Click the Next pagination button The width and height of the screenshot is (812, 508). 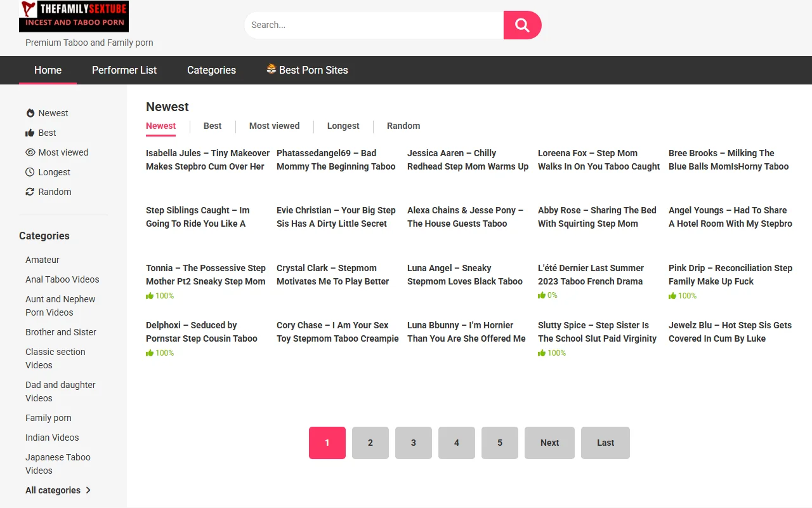[x=549, y=443]
